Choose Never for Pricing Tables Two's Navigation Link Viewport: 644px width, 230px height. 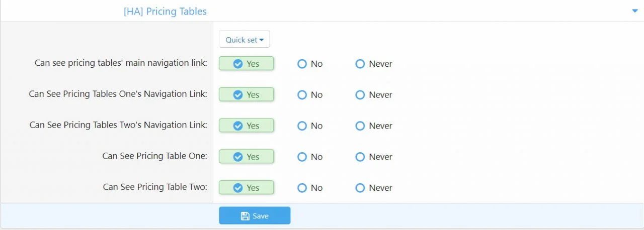(x=360, y=126)
